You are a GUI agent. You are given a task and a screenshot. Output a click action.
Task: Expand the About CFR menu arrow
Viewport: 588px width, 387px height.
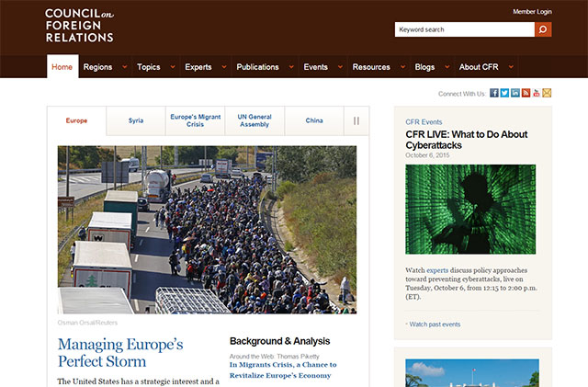511,67
